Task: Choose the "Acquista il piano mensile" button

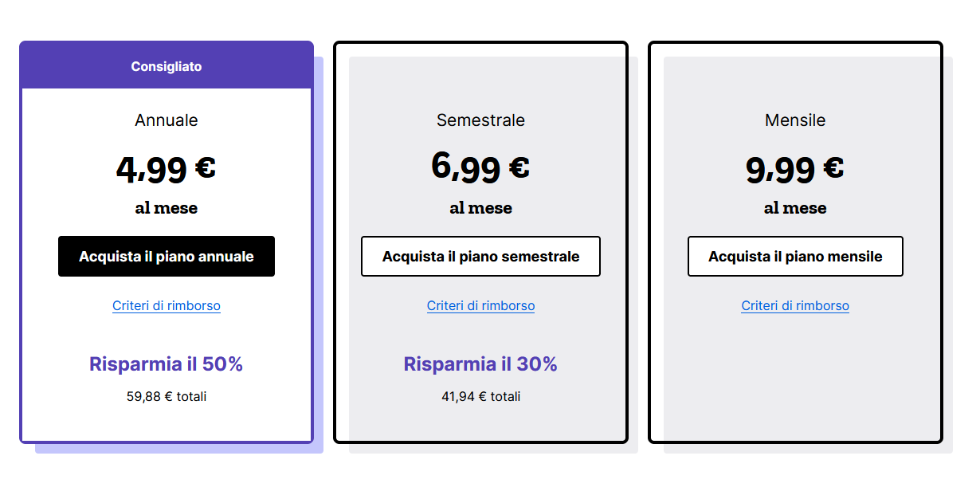Action: tap(795, 257)
